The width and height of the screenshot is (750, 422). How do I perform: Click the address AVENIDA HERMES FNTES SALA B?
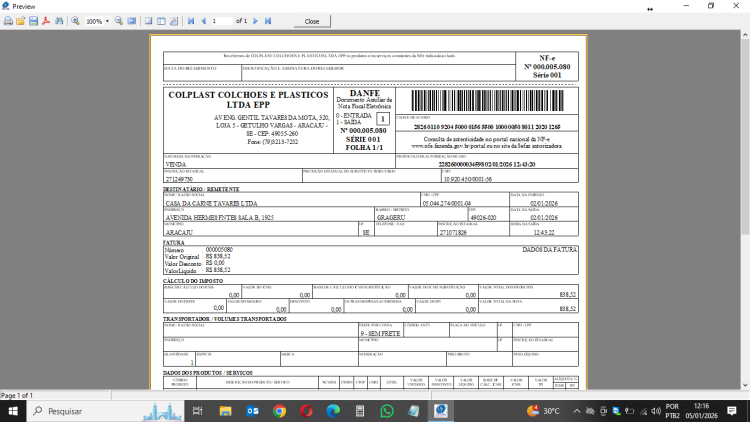point(220,218)
